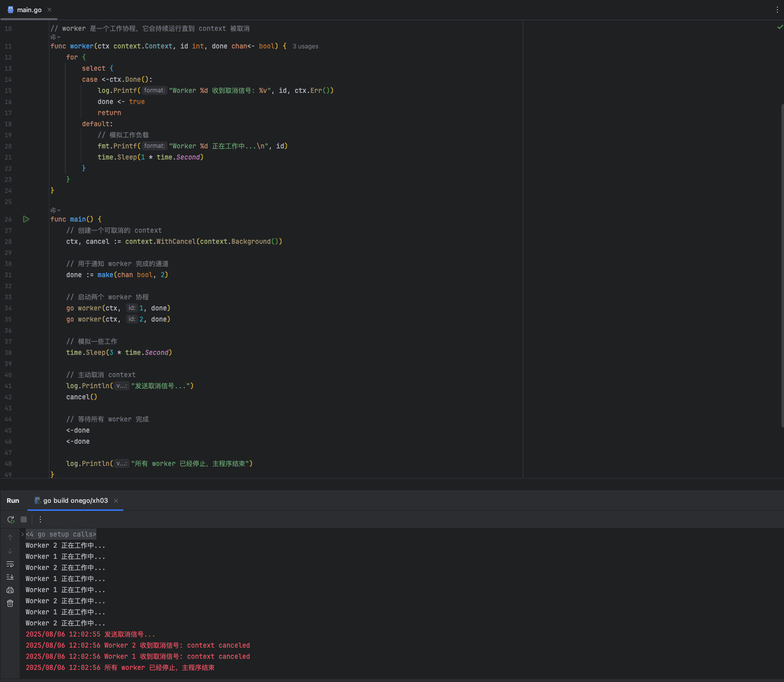Clear all console output with trash icon
784x682 pixels.
pos(10,603)
